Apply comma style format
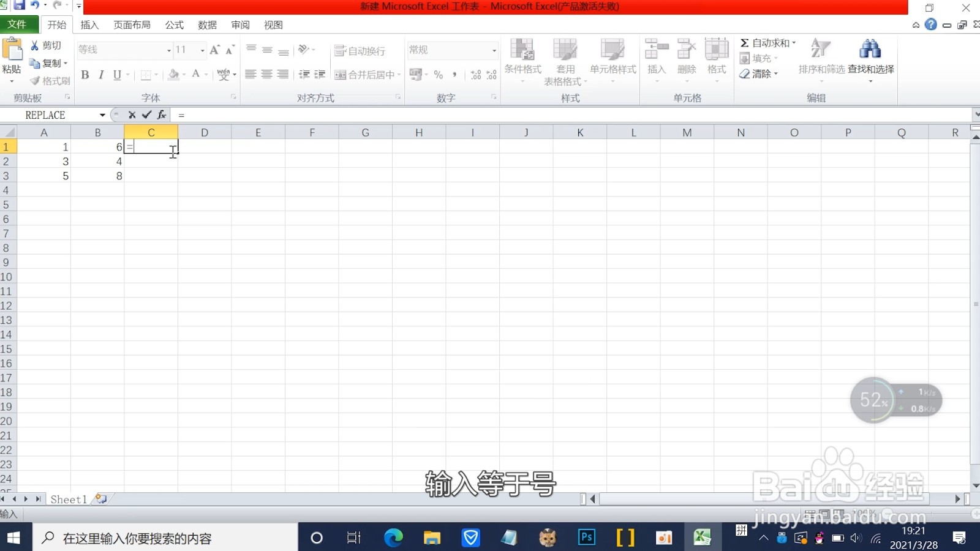This screenshot has height=551, width=980. point(454,75)
